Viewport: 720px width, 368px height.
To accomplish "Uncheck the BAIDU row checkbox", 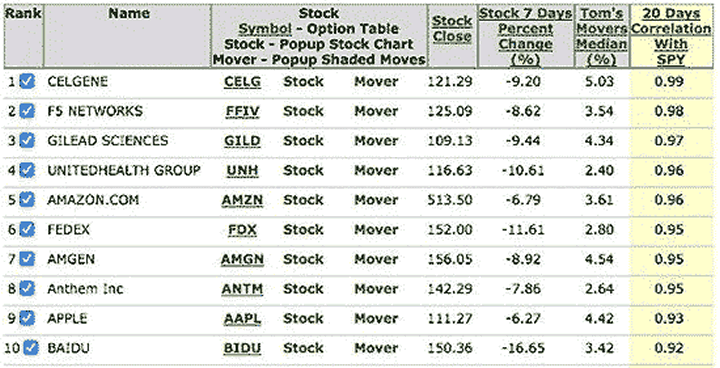I will pos(30,348).
